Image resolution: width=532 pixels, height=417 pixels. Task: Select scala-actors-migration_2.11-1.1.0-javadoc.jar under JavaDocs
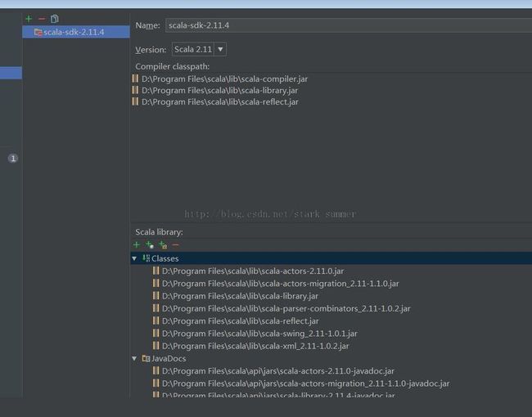306,383
